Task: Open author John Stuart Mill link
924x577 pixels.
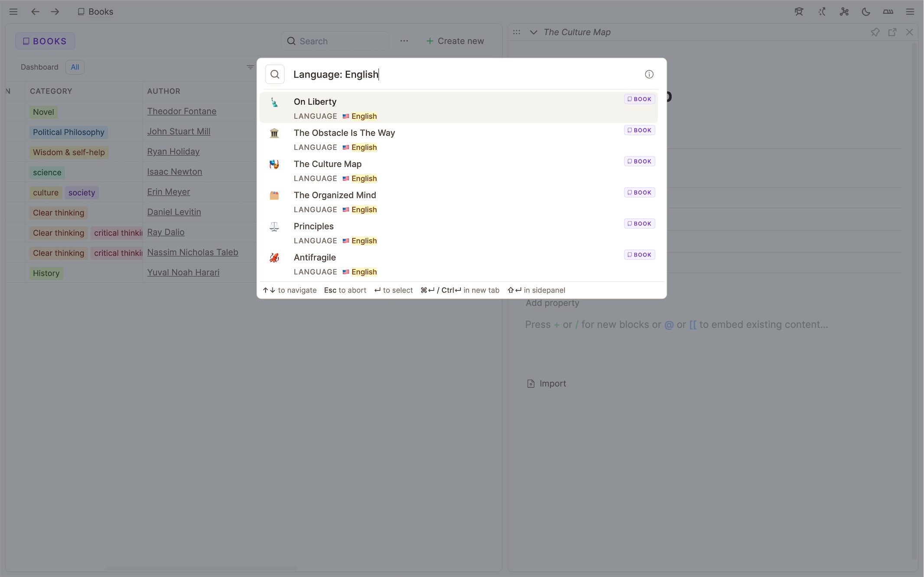Action: click(x=179, y=131)
